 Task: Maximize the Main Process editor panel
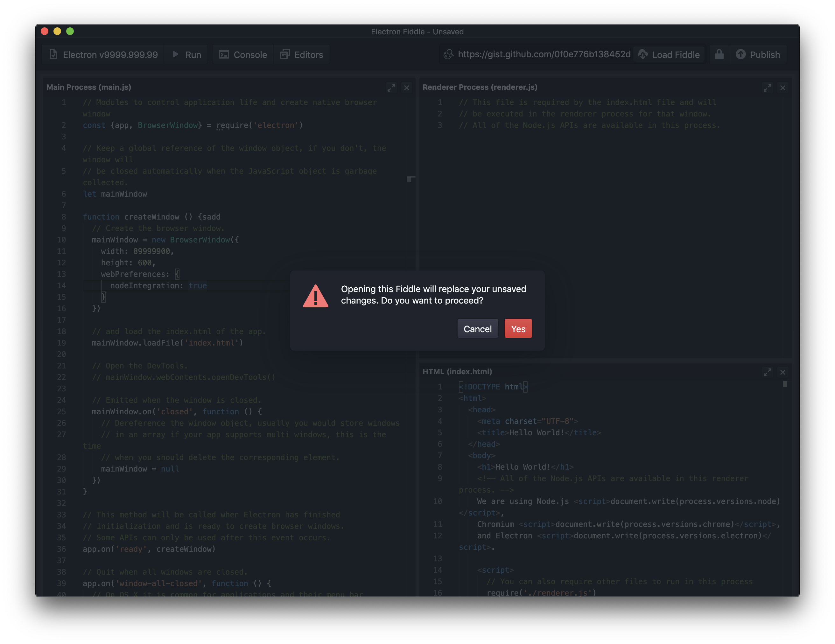point(391,88)
